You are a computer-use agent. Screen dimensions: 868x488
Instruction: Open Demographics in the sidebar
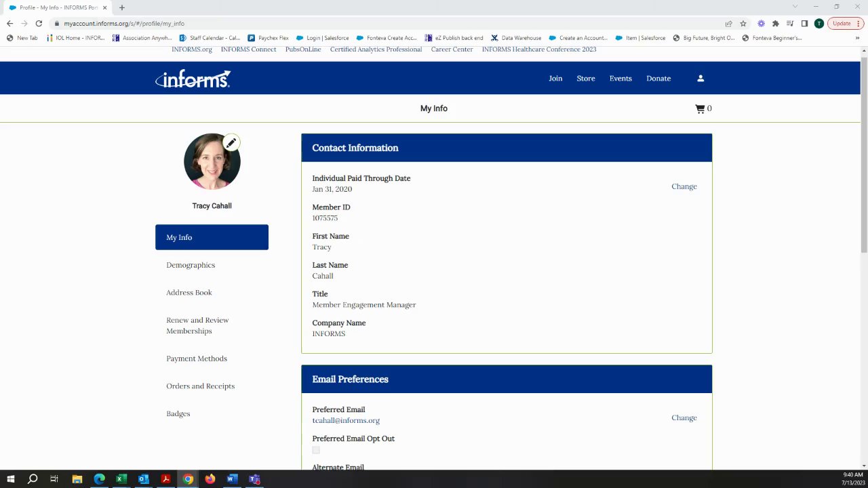pos(191,265)
